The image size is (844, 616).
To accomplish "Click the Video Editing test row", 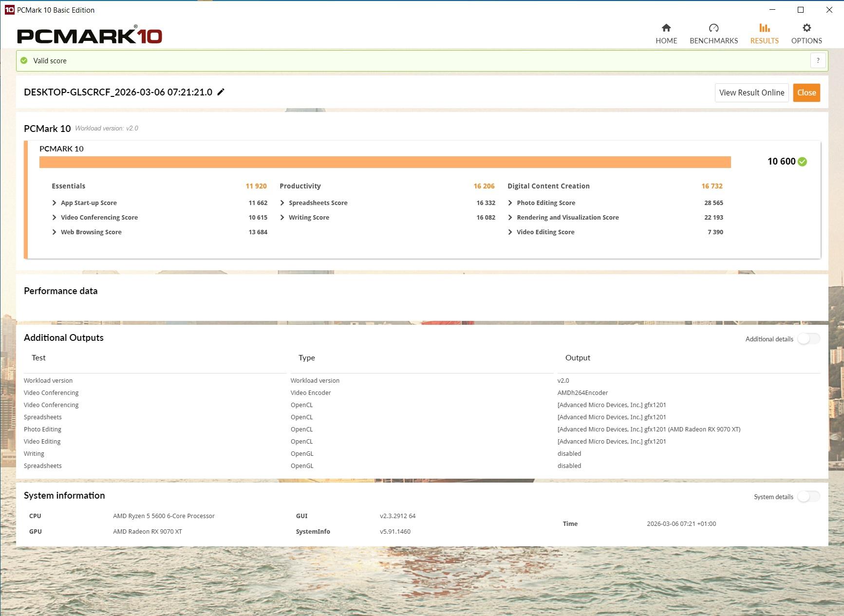I will point(42,441).
